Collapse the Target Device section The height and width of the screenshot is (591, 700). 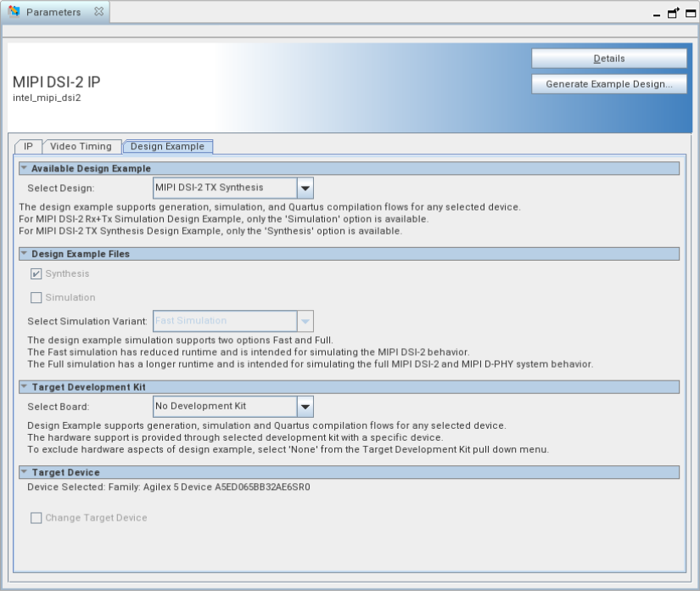24,472
